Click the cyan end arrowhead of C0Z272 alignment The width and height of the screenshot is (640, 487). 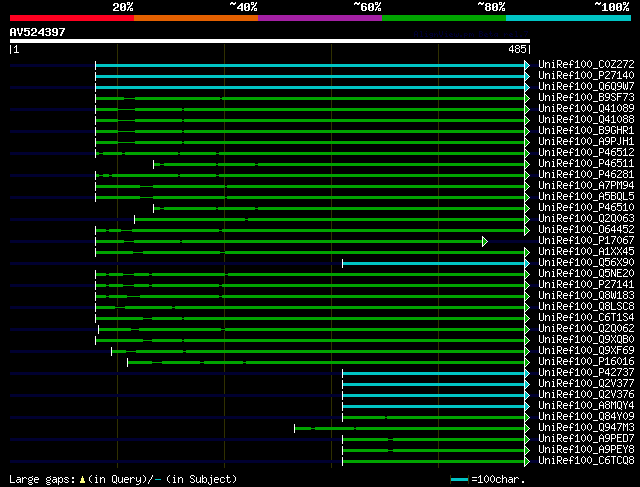pyautogui.click(x=527, y=65)
